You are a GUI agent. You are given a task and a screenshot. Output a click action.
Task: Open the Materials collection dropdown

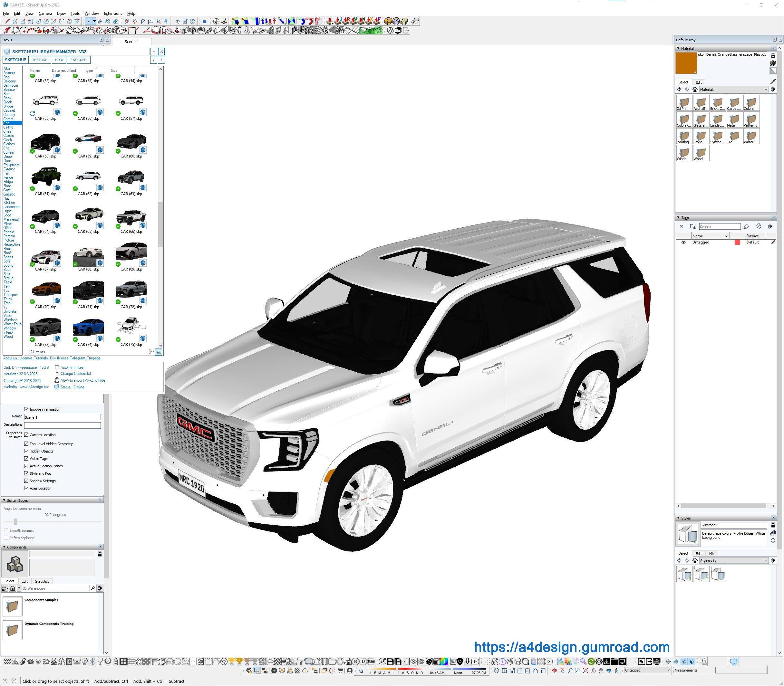[766, 90]
